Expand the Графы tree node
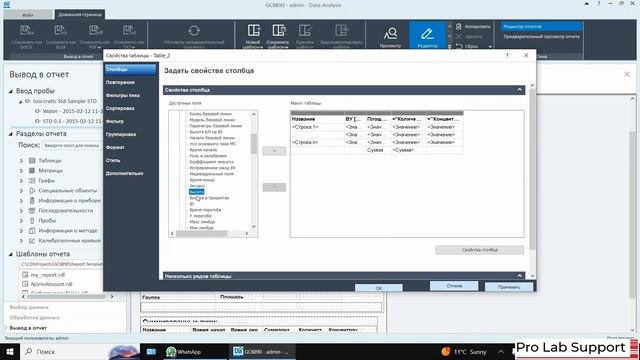The width and height of the screenshot is (640, 360). (x=22, y=181)
